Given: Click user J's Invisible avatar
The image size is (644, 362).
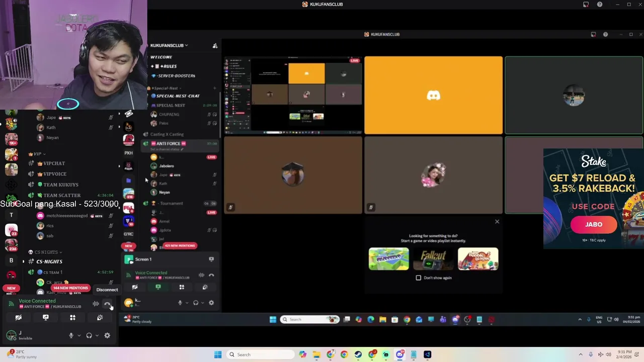Looking at the screenshot, I should click(x=11, y=335).
